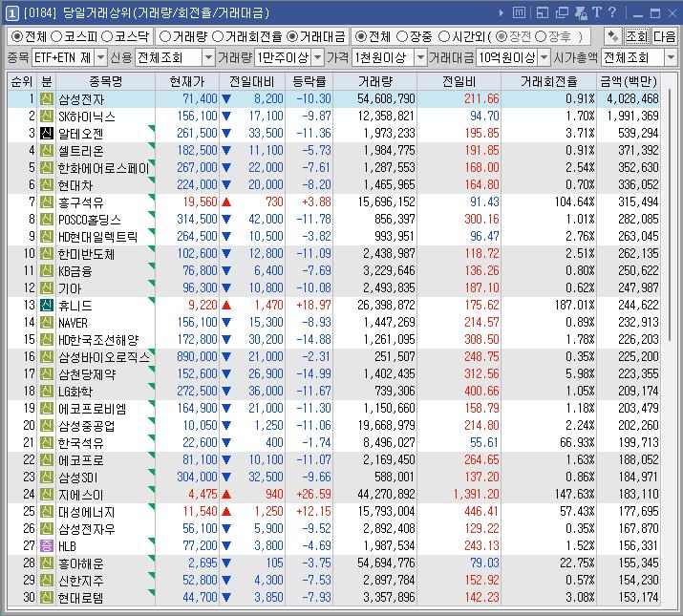Click the 다음 next button

(664, 36)
